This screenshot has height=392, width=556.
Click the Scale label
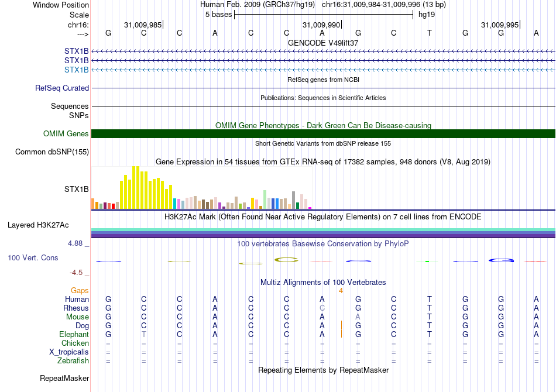pyautogui.click(x=79, y=15)
